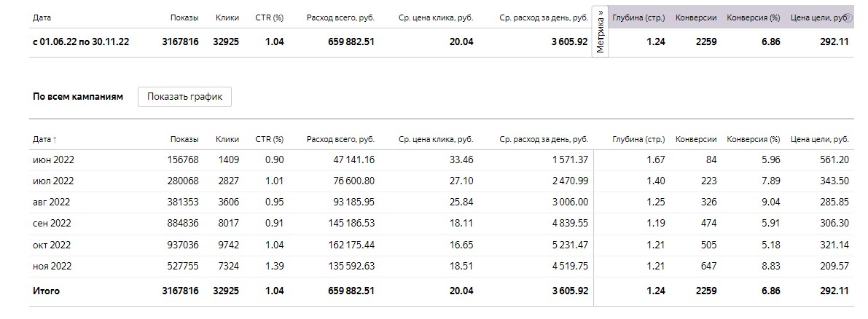Sort monthly table by Конверсии header
The image size is (868, 319).
tap(696, 139)
